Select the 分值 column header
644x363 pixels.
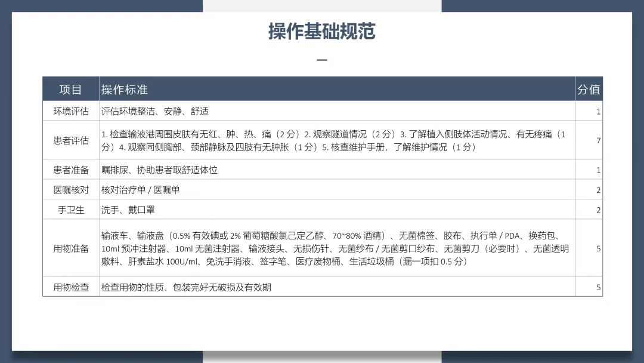click(589, 89)
